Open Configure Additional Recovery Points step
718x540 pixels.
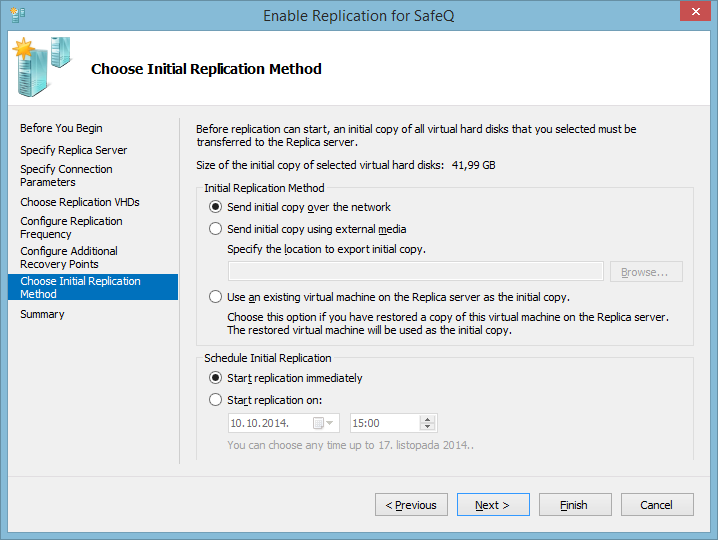coord(69,257)
